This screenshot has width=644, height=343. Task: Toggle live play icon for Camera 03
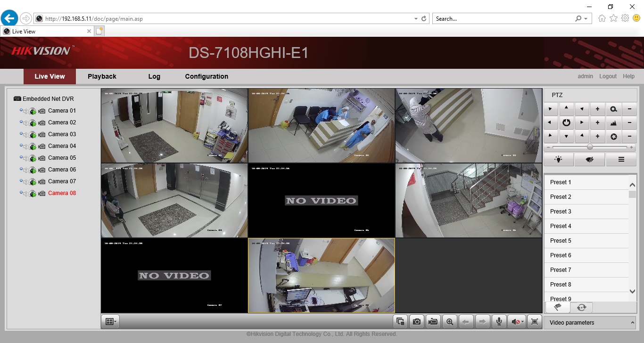[33, 135]
